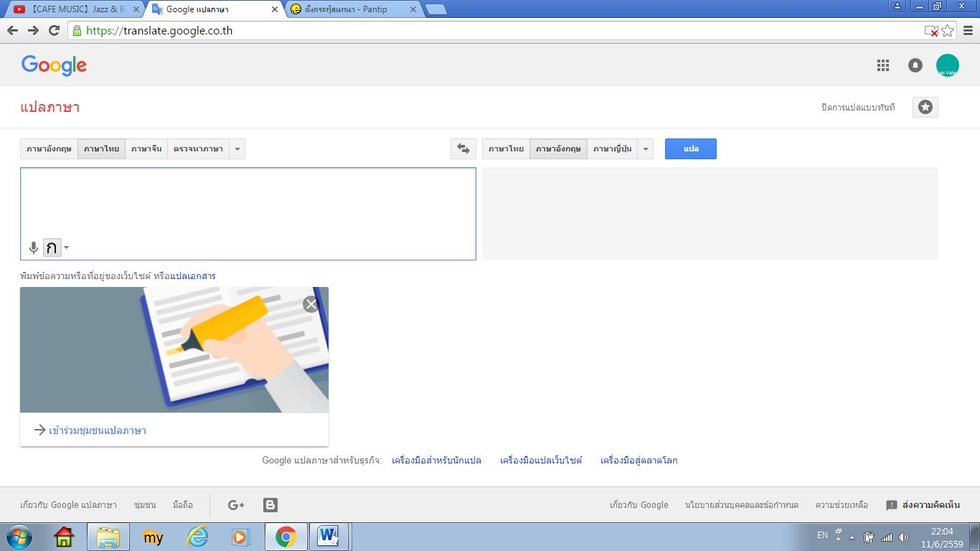Select ภาษาไทย as source language
Screen dimensions: 980x551
click(x=101, y=149)
